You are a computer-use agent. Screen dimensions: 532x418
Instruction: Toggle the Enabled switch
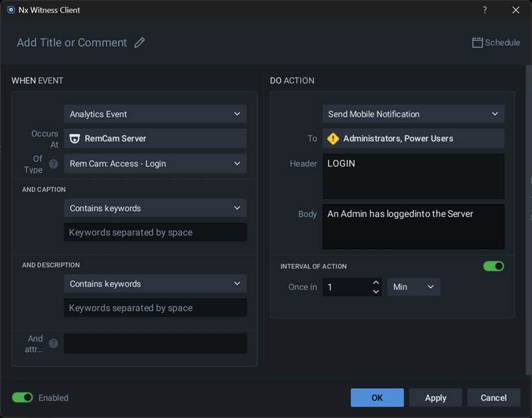23,397
